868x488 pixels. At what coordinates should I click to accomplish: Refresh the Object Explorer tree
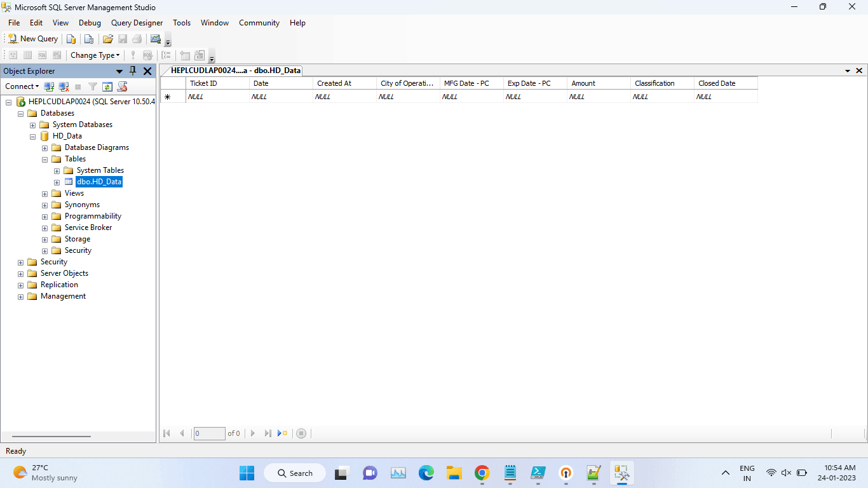(x=107, y=86)
